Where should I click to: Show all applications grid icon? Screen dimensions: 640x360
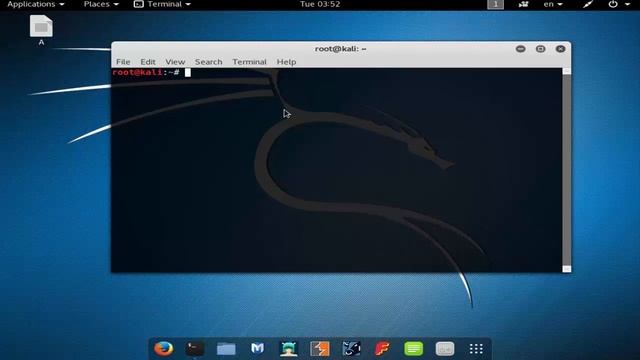click(476, 349)
